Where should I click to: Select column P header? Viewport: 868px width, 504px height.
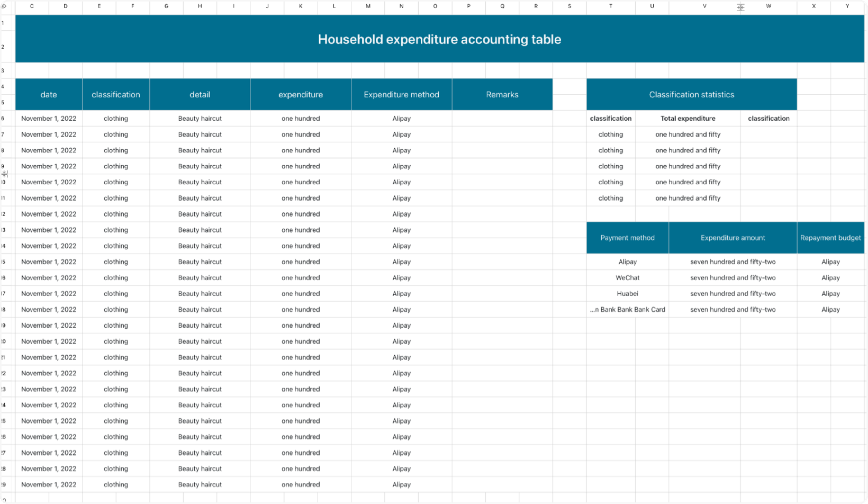pos(468,6)
